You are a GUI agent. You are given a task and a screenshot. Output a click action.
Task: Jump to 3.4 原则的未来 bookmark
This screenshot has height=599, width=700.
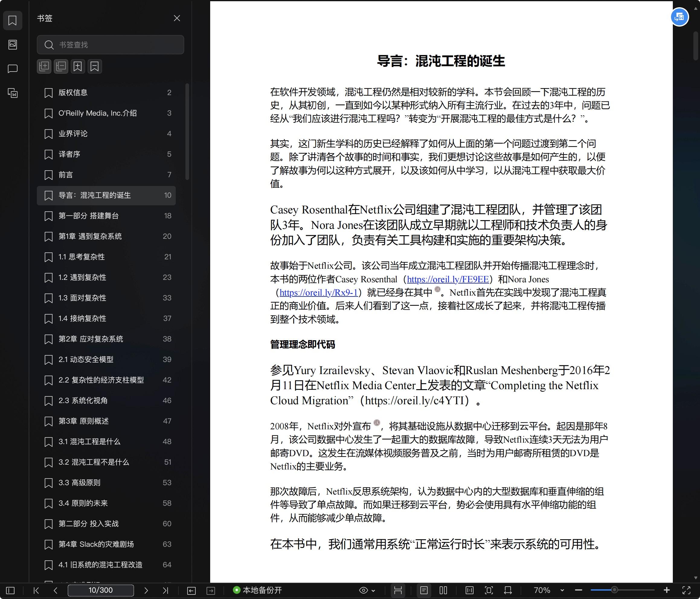pos(106,503)
